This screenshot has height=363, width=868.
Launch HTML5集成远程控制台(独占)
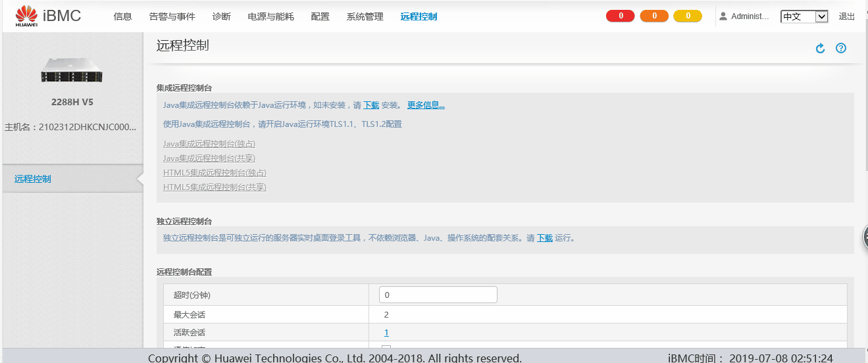coord(215,172)
